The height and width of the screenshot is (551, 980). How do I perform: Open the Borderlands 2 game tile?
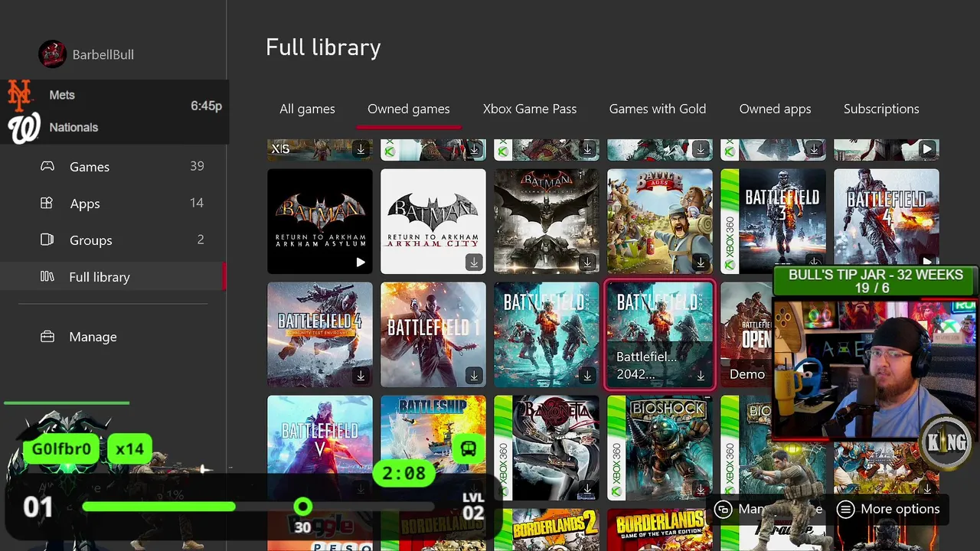point(547,530)
